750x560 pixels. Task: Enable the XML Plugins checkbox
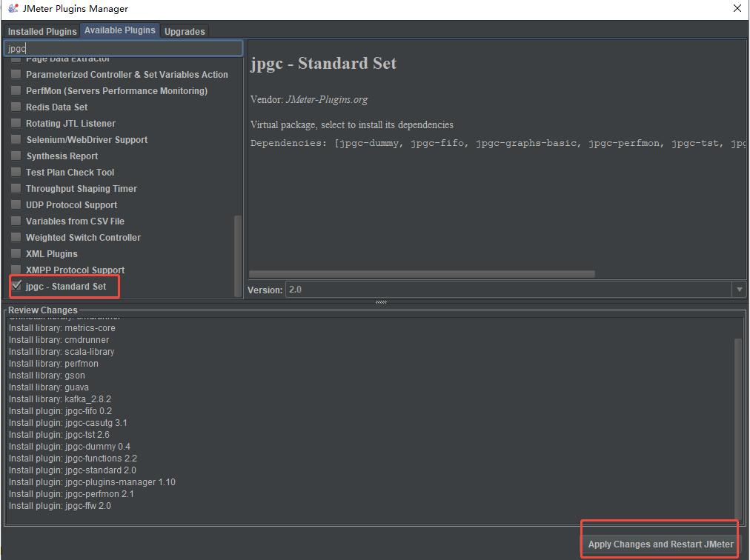(16, 253)
